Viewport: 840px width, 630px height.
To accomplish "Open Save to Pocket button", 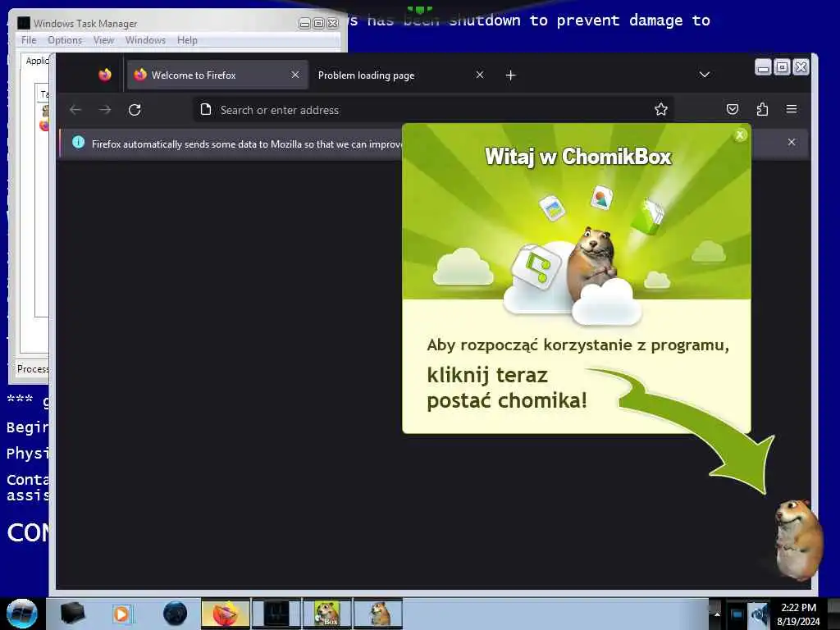I will coord(733,109).
